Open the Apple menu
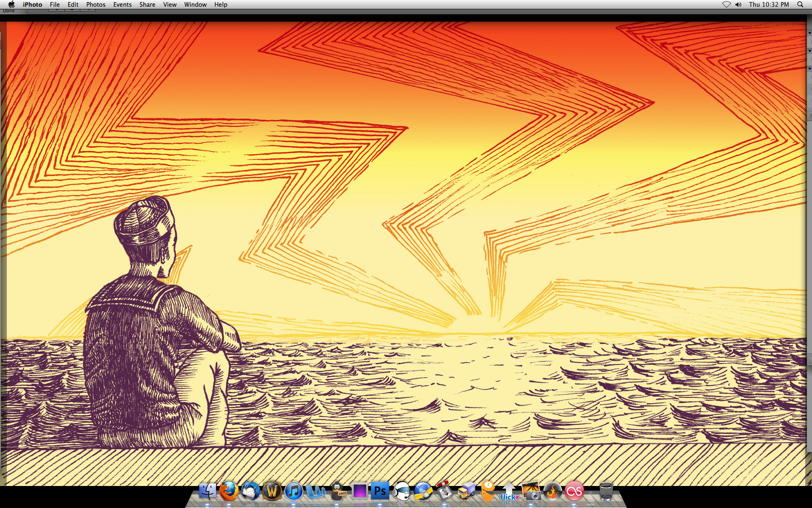This screenshot has height=508, width=812. tap(11, 5)
